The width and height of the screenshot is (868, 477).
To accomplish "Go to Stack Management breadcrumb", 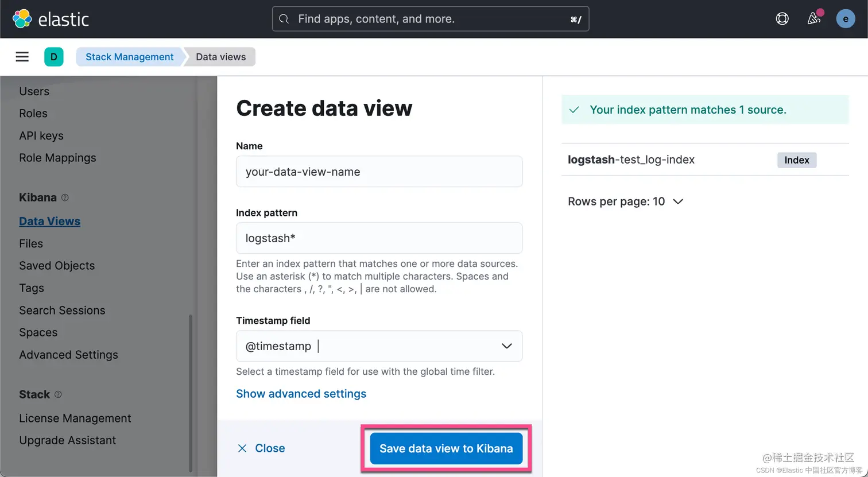I will pos(129,57).
